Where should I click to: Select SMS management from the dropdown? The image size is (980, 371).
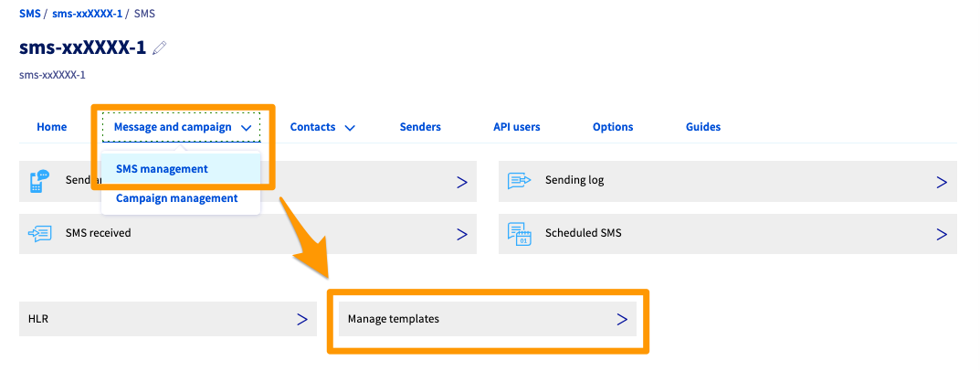(x=162, y=169)
